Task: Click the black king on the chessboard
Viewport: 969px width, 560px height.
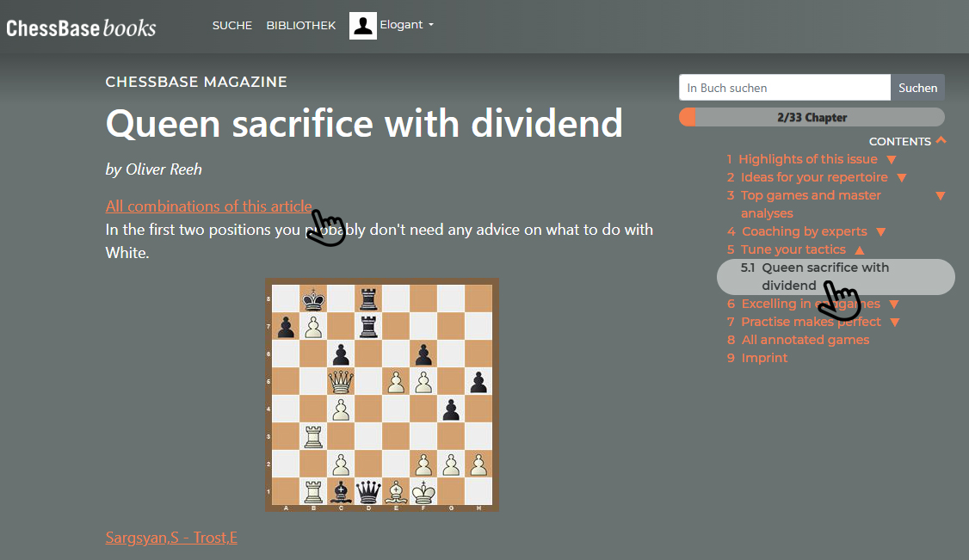Action: coord(313,299)
